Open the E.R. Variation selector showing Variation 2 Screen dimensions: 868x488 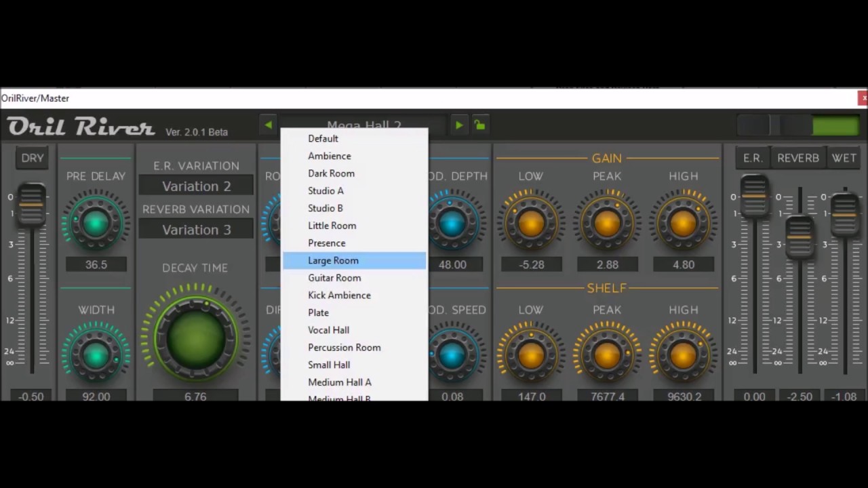[x=196, y=186]
